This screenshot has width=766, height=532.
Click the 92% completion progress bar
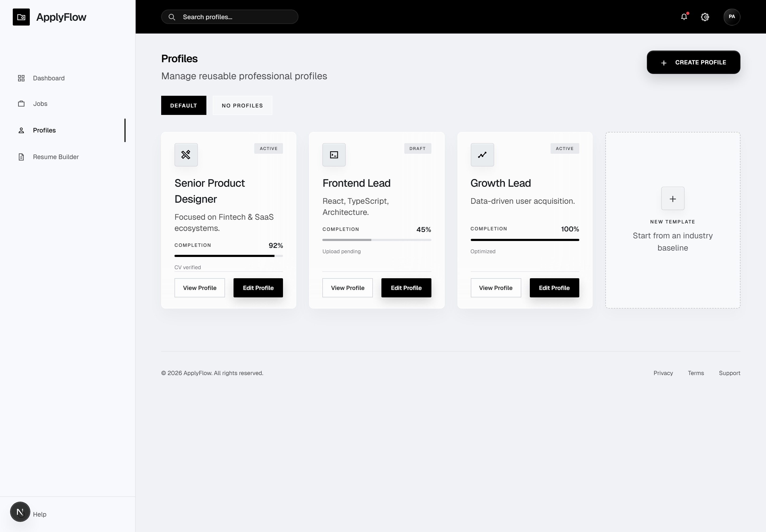click(229, 256)
